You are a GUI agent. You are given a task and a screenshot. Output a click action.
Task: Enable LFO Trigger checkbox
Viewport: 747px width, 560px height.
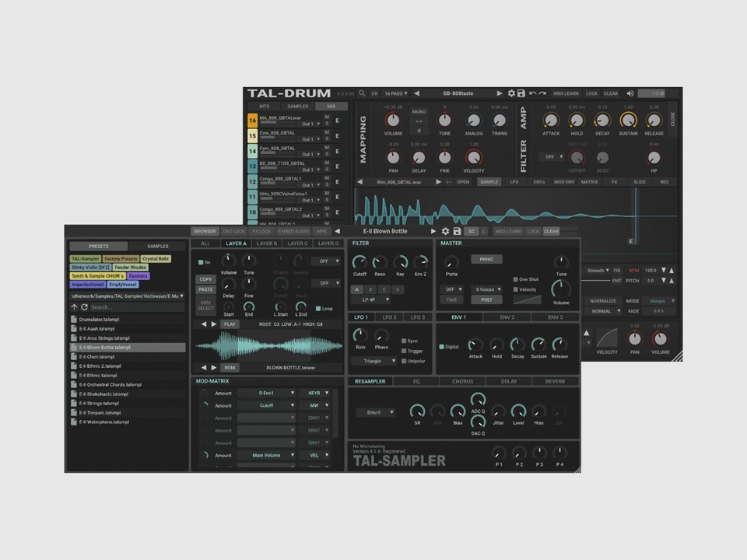point(404,351)
